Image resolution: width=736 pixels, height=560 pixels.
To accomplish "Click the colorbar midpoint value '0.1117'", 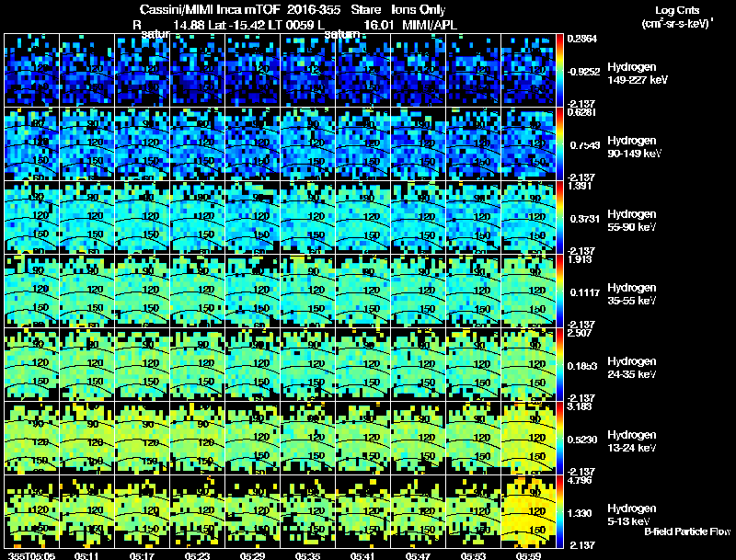I will [x=585, y=292].
